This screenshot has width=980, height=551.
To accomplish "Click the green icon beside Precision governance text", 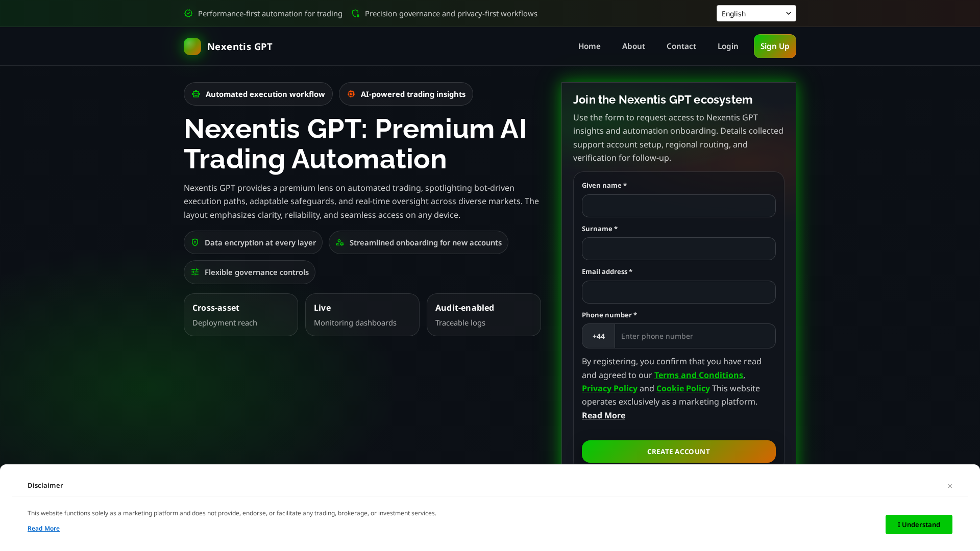I will (355, 13).
